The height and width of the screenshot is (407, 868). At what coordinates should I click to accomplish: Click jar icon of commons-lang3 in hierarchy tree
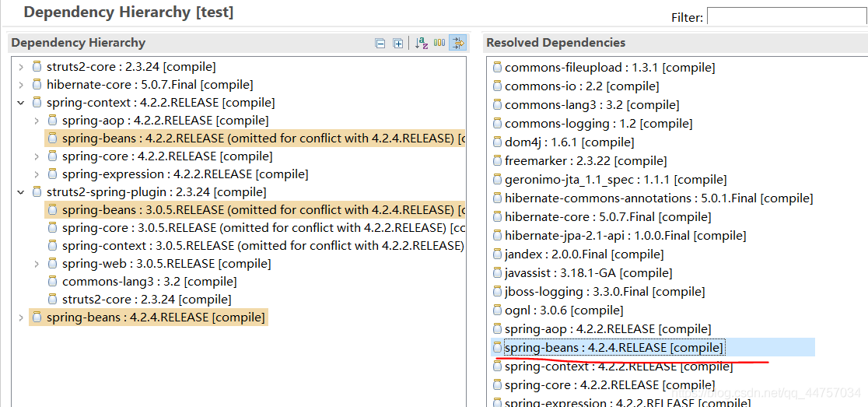tap(53, 281)
